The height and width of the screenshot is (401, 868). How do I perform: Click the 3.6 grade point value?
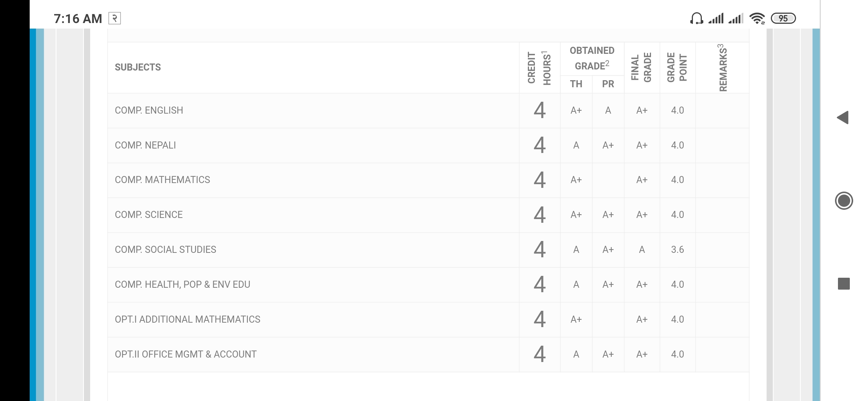pos(677,250)
